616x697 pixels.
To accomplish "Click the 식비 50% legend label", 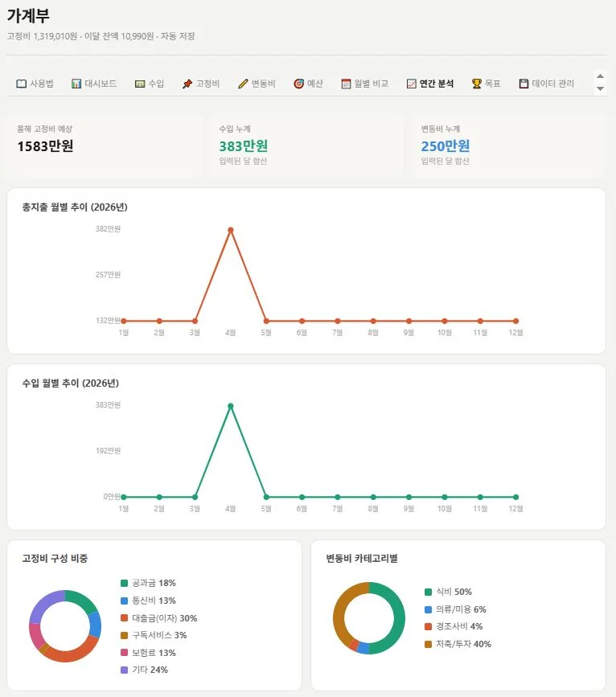I will pos(454,592).
